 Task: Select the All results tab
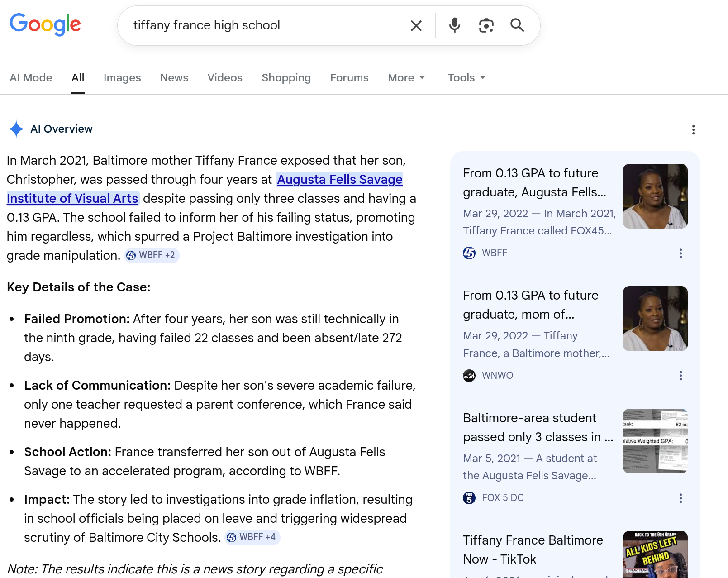coord(78,78)
